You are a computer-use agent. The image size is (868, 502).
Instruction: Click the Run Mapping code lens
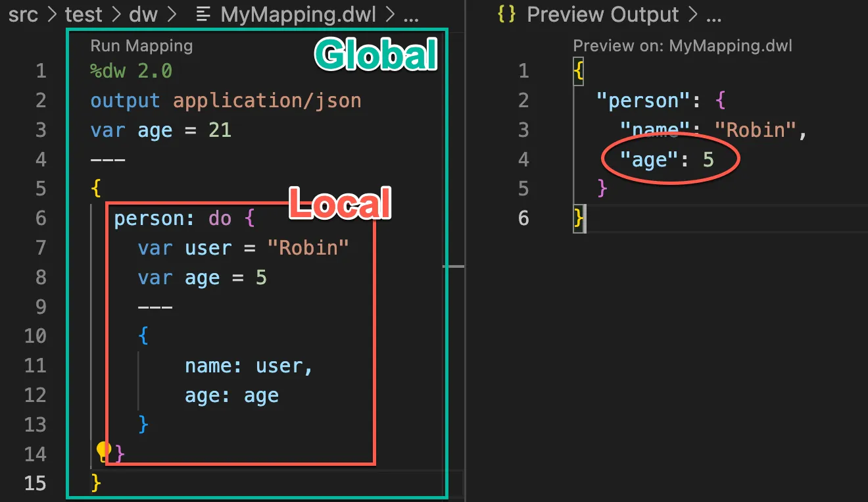coord(141,45)
